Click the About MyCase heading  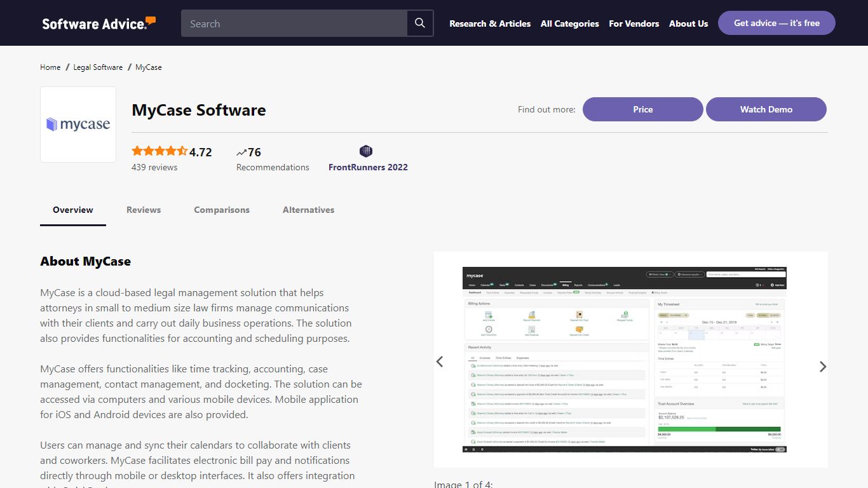85,261
